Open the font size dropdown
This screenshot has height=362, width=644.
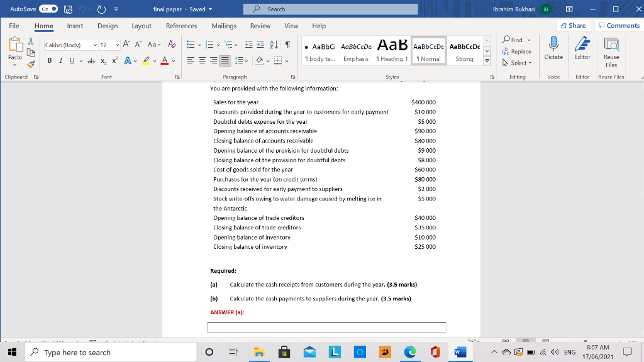(118, 44)
